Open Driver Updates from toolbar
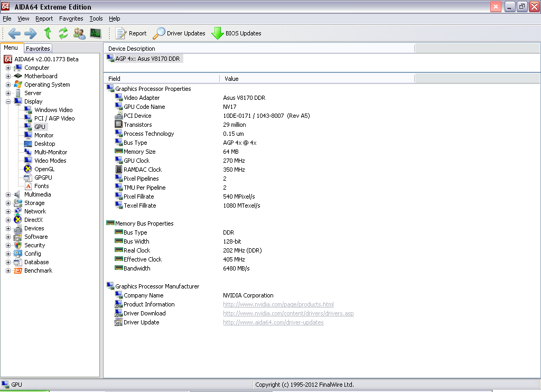The width and height of the screenshot is (541, 392). 179,33
